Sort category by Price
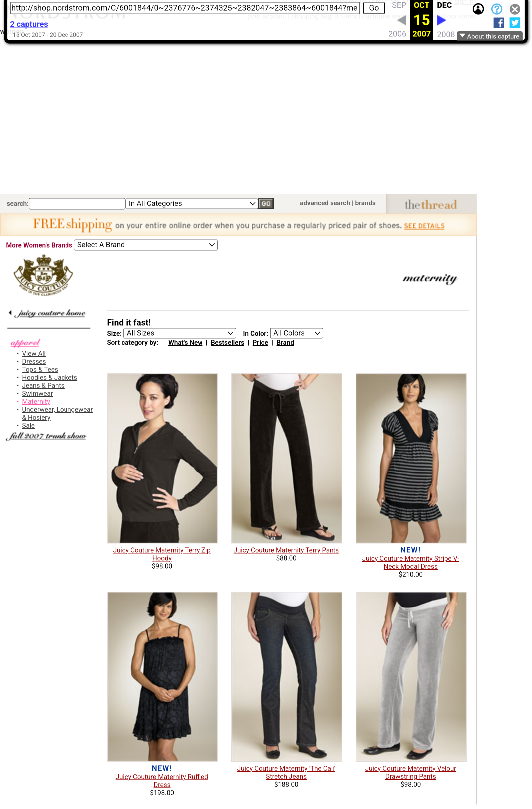Screen dimensions: 532x809 click(260, 342)
